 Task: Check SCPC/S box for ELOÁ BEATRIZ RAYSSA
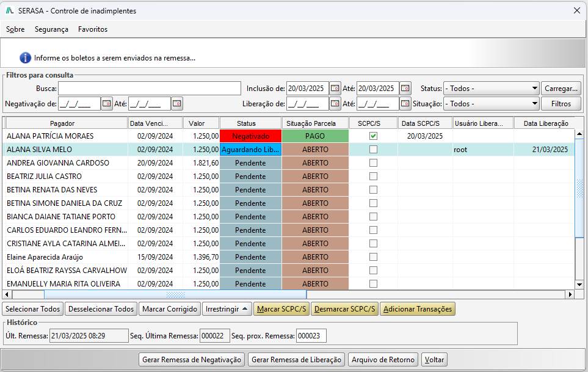point(373,271)
